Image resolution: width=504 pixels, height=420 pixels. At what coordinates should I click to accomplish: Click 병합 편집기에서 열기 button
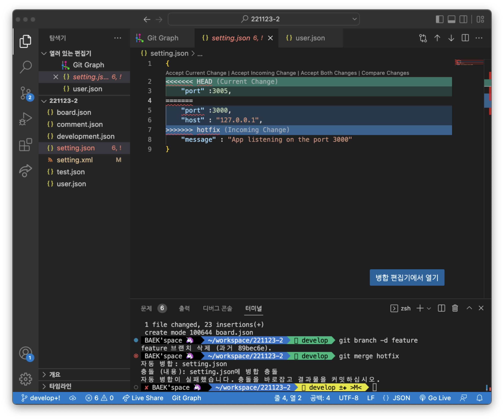point(407,278)
